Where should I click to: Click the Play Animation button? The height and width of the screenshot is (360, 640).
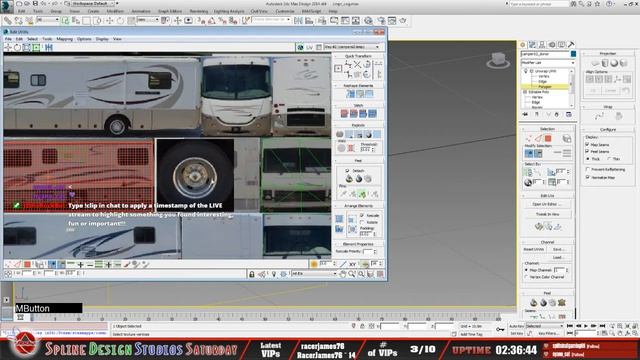(x=586, y=326)
